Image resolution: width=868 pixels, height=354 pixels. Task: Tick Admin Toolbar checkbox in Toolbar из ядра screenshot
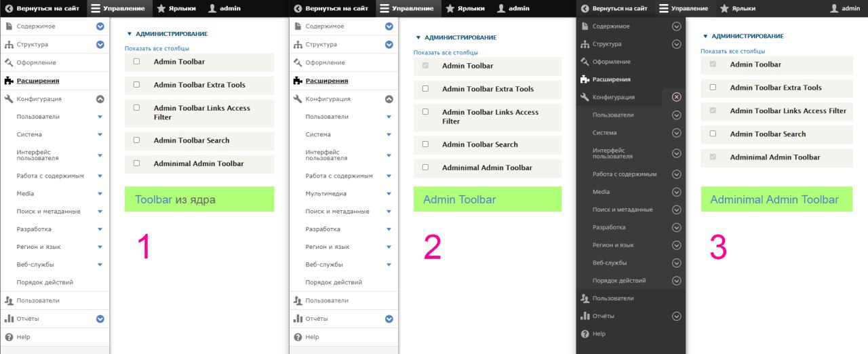pyautogui.click(x=137, y=61)
